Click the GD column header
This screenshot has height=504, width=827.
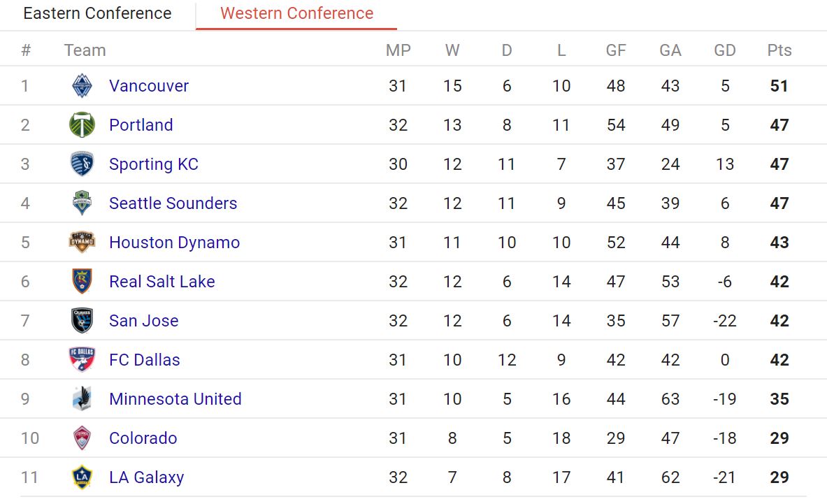[725, 50]
